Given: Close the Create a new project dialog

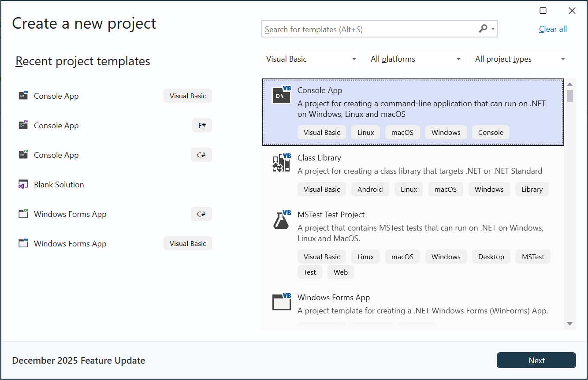Looking at the screenshot, I should tap(572, 11).
